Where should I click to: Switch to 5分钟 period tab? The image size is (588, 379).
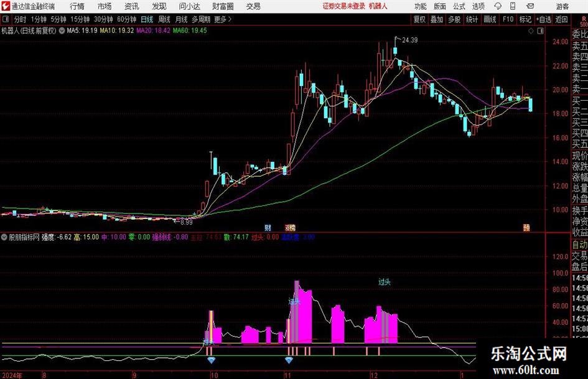coord(58,19)
